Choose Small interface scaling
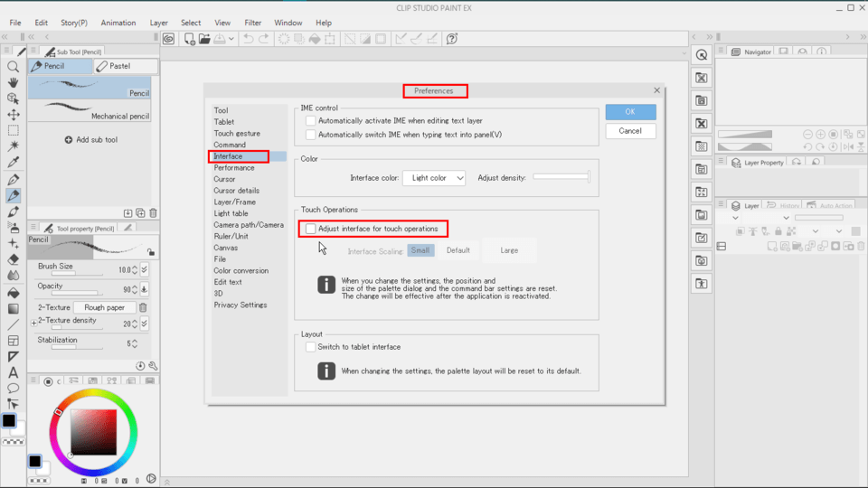868x488 pixels. click(420, 250)
